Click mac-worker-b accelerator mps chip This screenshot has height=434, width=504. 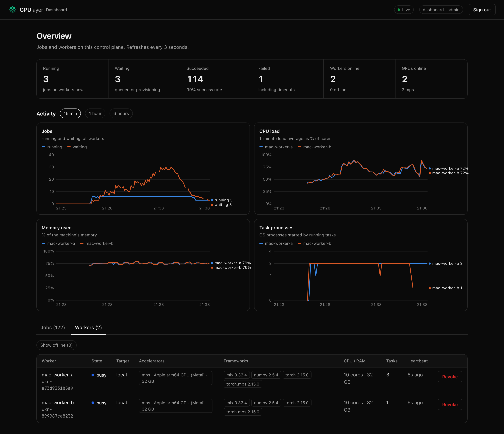[x=176, y=406]
